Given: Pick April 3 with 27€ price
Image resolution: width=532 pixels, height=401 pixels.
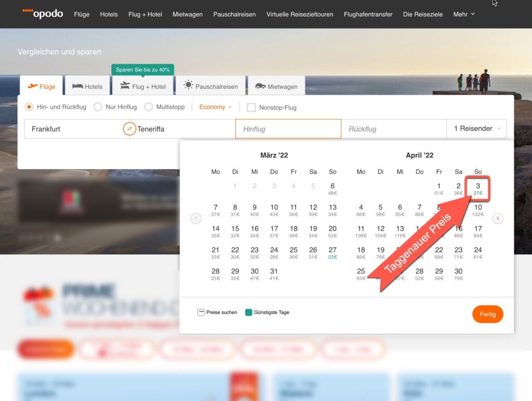Looking at the screenshot, I should (x=477, y=189).
